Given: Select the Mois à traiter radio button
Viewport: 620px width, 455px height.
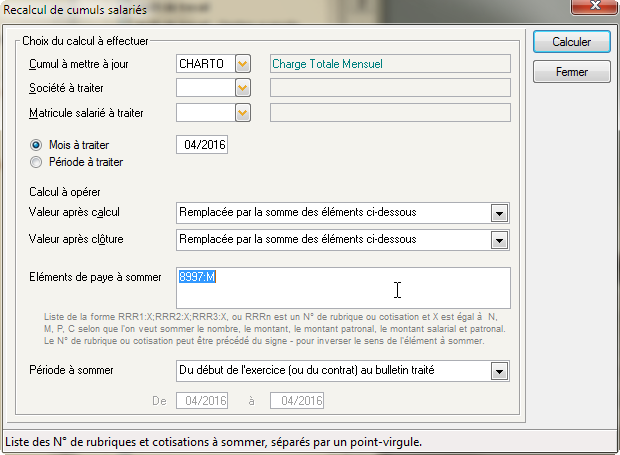Looking at the screenshot, I should 36,145.
